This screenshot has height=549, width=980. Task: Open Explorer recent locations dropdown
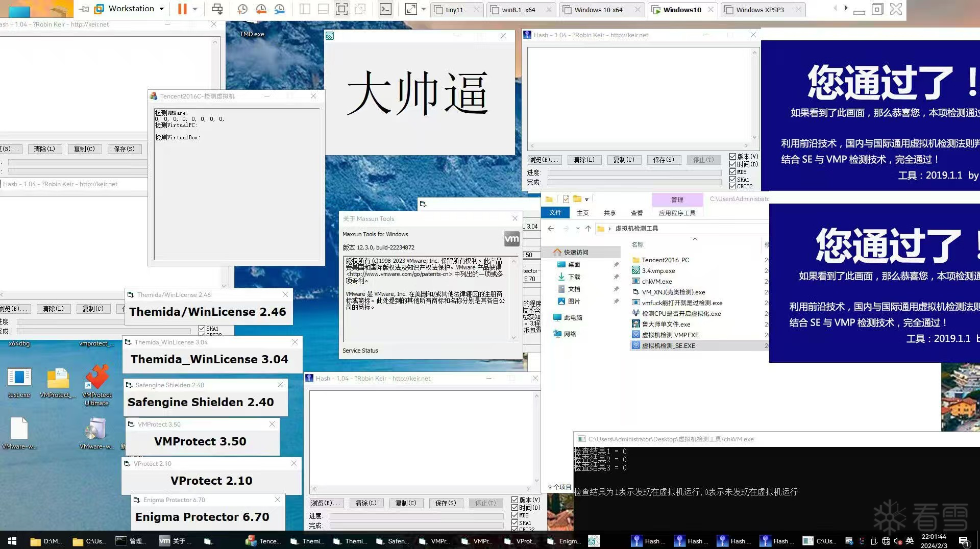[578, 229]
